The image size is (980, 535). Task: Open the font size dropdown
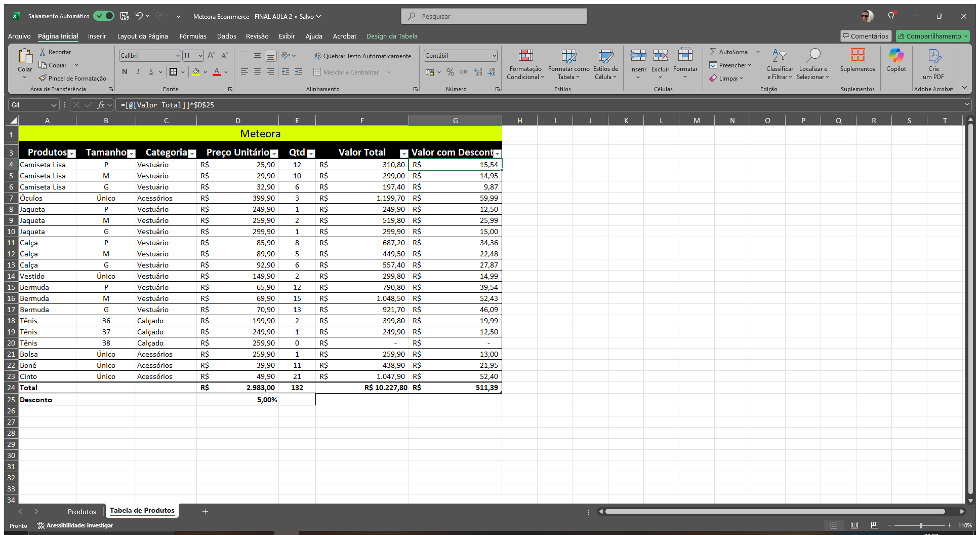pyautogui.click(x=200, y=56)
